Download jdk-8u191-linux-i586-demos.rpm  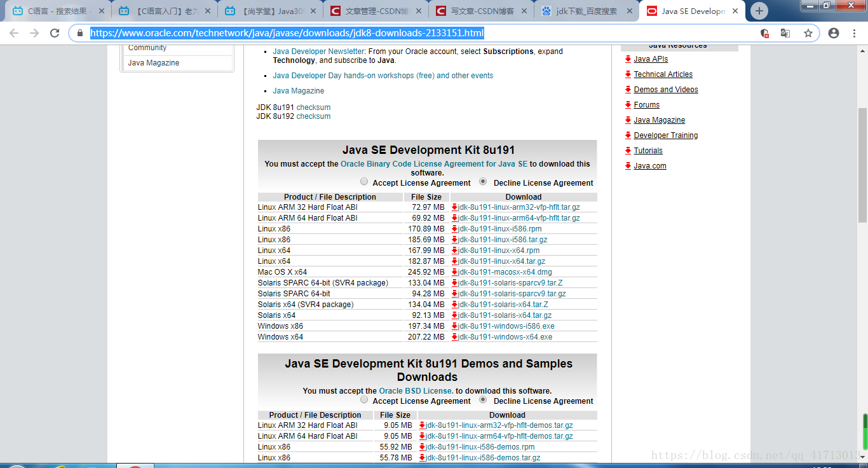480,447
